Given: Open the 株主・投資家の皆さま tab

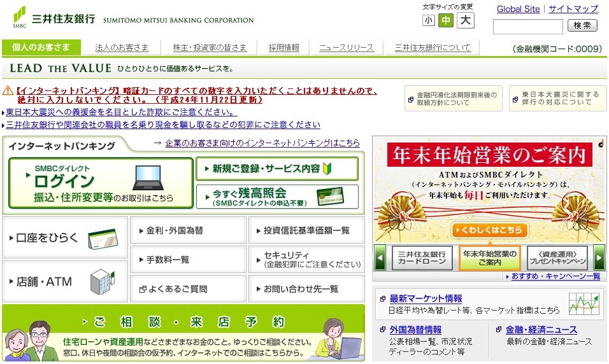Looking at the screenshot, I should point(210,47).
